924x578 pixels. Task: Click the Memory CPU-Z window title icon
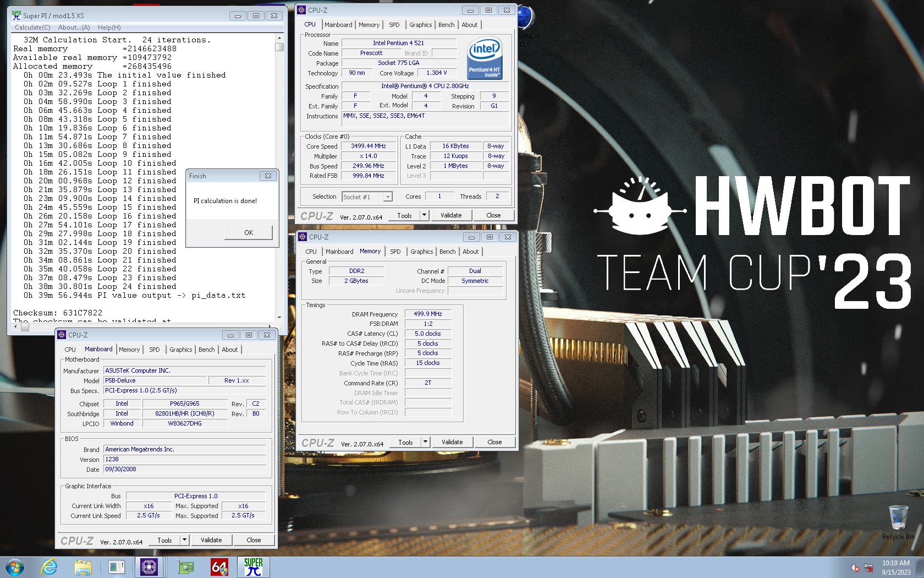302,237
